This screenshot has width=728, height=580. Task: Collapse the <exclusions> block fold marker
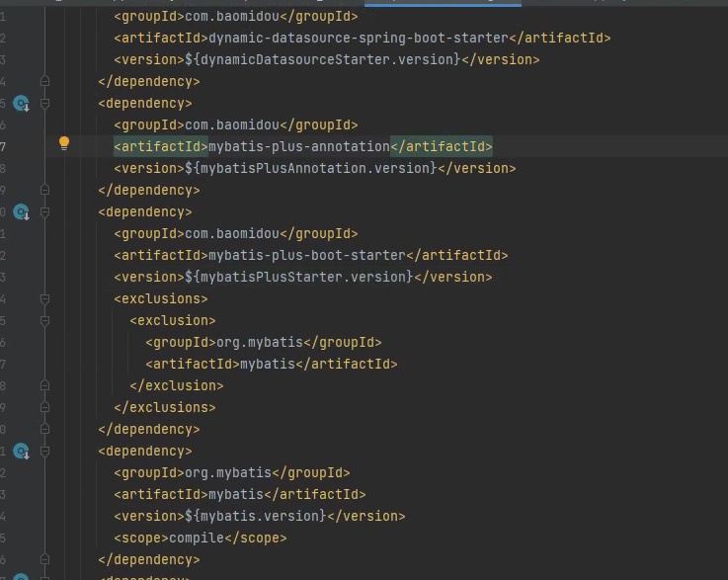pos(45,299)
